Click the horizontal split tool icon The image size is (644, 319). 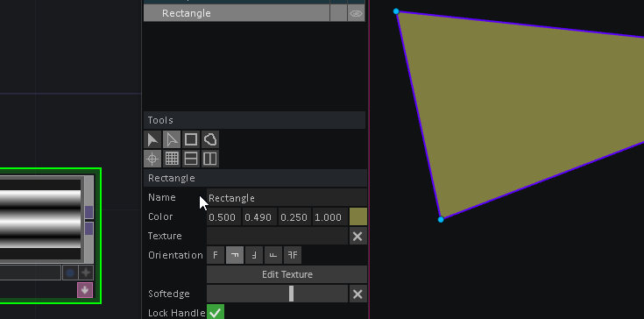click(191, 159)
